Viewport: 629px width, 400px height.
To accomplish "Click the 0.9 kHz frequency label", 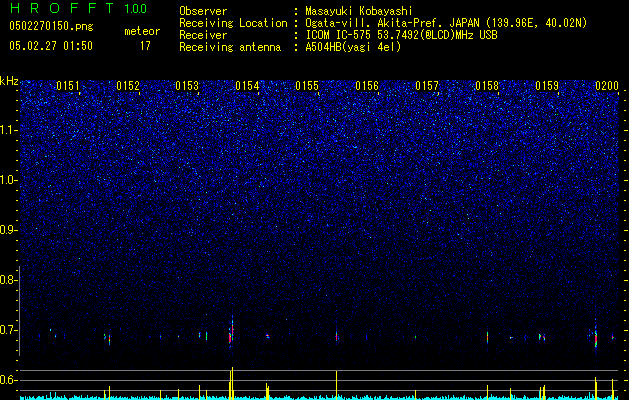I will point(8,230).
